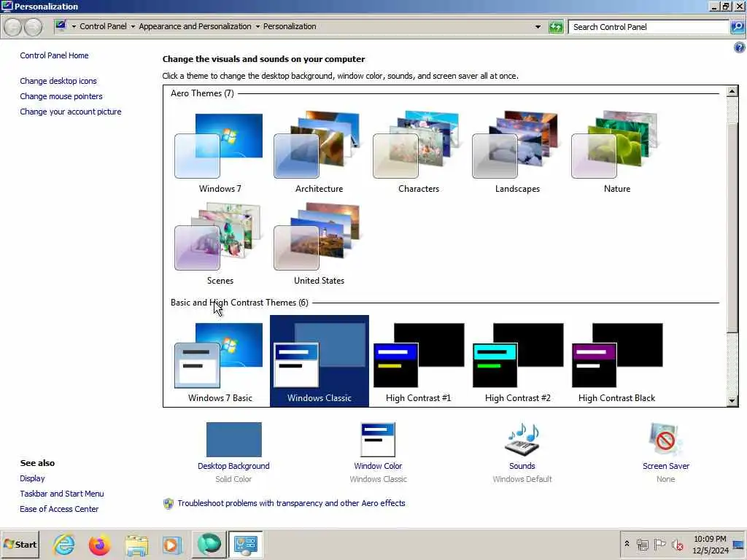This screenshot has width=747, height=560.
Task: Open Desktop Background settings icon
Action: tap(233, 440)
